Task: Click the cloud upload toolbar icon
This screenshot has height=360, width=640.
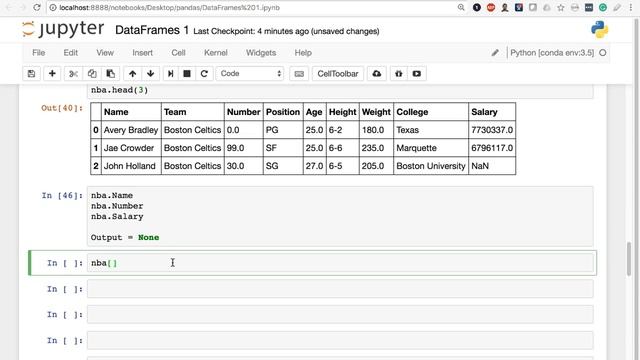Action: [377, 74]
